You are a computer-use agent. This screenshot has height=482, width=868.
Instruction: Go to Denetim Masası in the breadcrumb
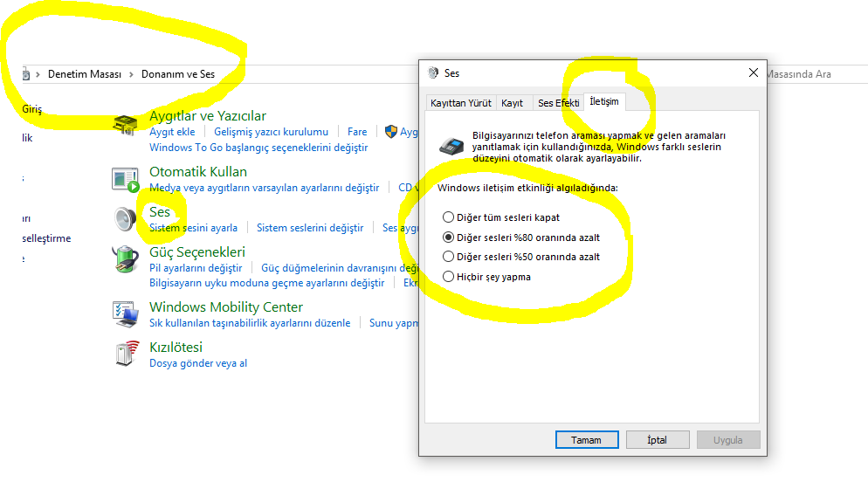pos(85,74)
